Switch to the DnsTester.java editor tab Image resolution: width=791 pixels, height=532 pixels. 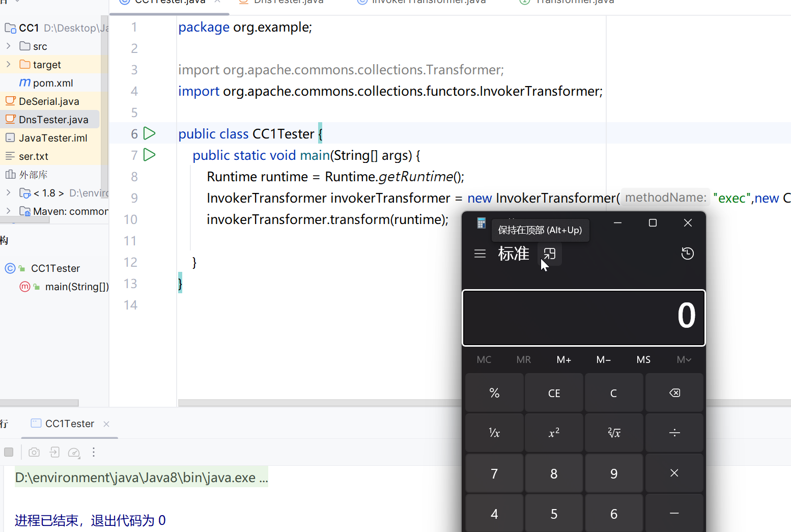point(288,2)
